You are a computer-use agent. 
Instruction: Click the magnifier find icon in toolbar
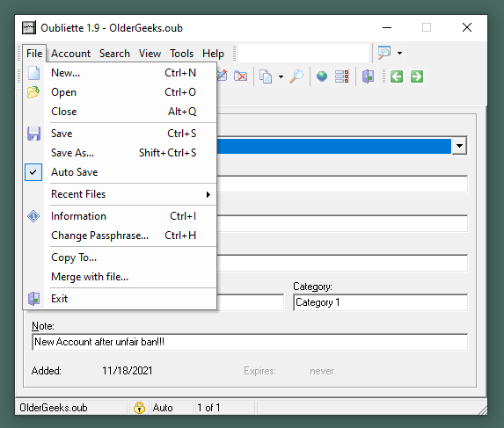tap(296, 76)
